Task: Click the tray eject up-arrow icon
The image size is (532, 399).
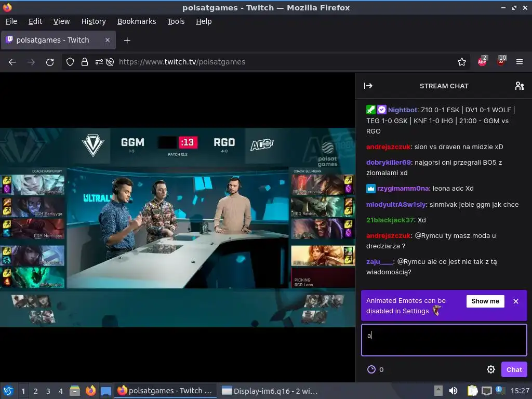Action: click(x=438, y=391)
